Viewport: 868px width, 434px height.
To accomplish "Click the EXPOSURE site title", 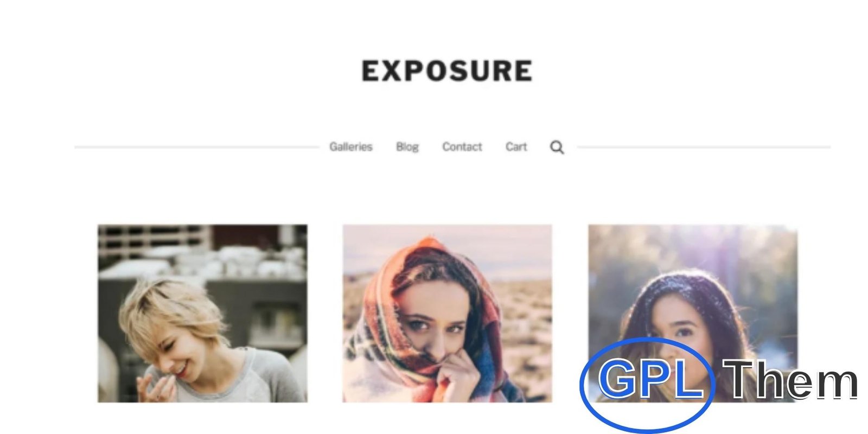I will [x=447, y=71].
